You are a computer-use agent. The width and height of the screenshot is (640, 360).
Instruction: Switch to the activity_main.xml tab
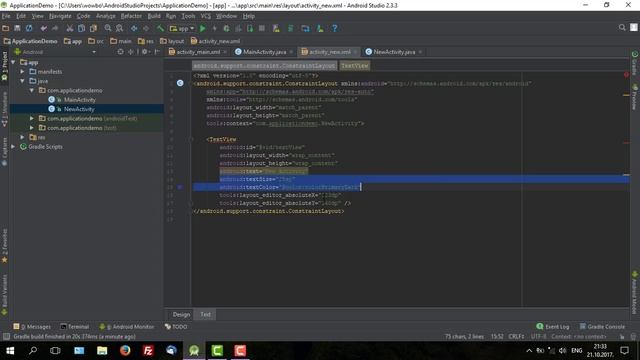point(198,52)
